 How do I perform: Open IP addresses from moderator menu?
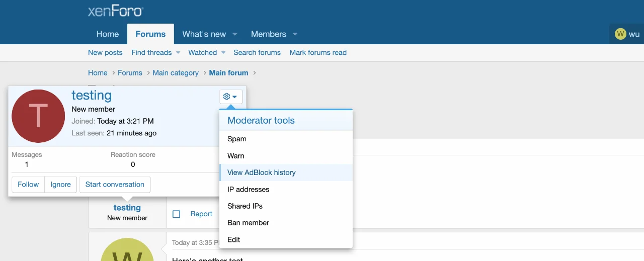pyautogui.click(x=248, y=190)
